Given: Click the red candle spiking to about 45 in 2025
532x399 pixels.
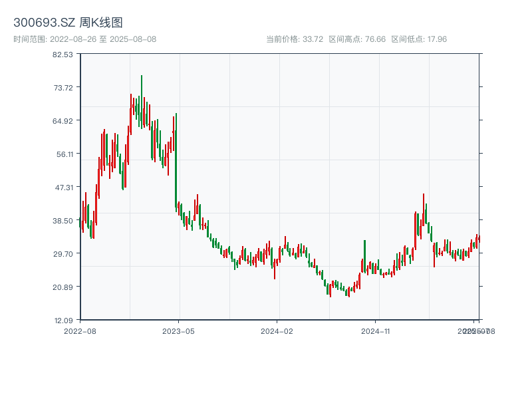Looking at the screenshot, I should click(424, 209).
